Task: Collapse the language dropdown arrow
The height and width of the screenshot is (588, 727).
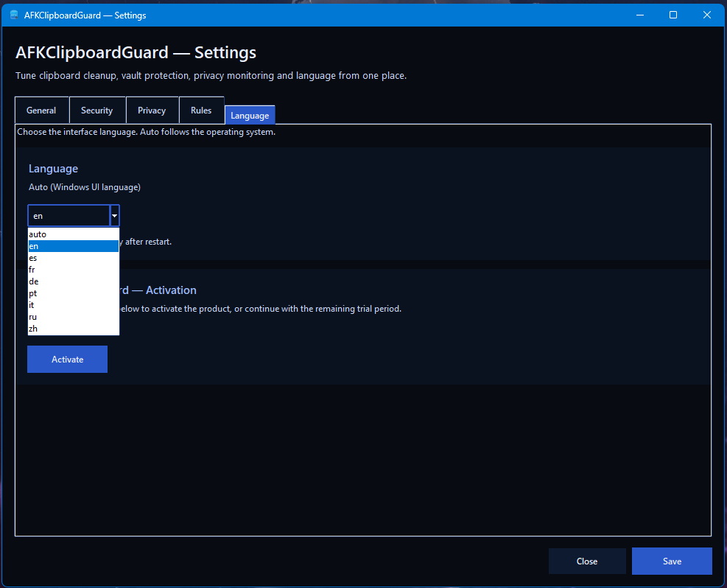Action: point(115,216)
